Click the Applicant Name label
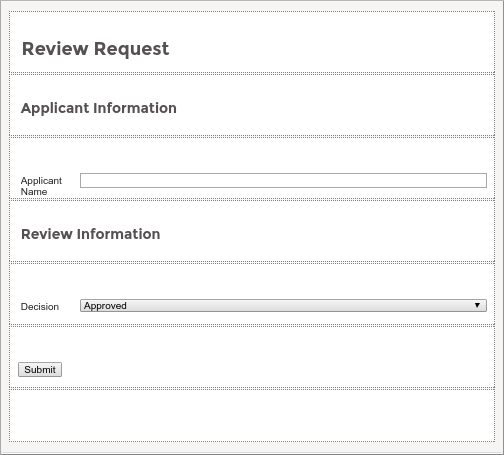 (41, 186)
